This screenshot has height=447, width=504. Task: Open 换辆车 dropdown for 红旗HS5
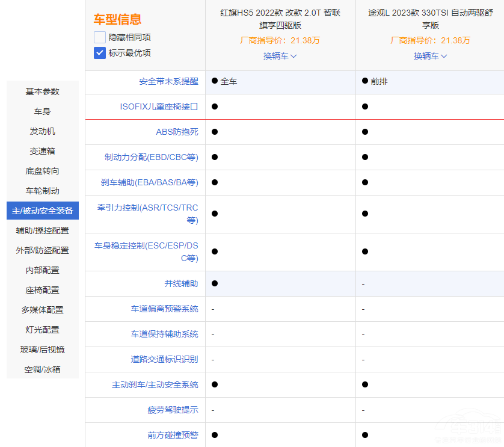pyautogui.click(x=280, y=56)
